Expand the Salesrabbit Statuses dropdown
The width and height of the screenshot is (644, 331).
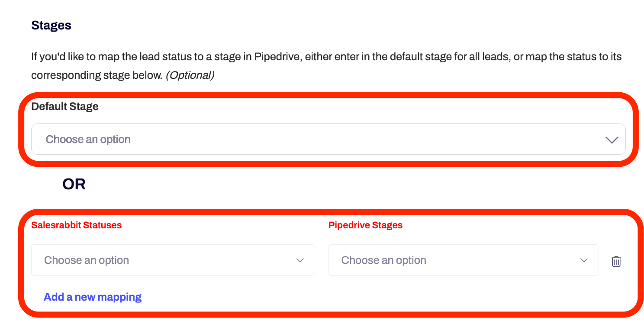coord(173,260)
